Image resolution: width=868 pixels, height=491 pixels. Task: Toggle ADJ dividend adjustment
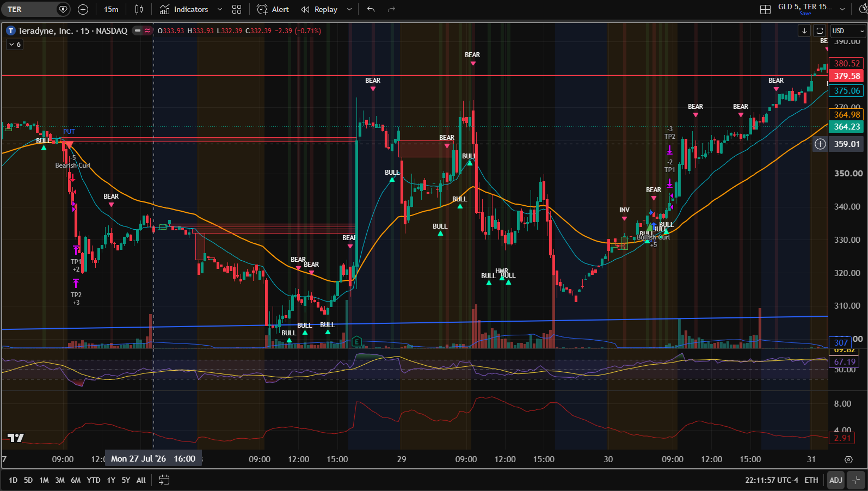[x=836, y=480]
